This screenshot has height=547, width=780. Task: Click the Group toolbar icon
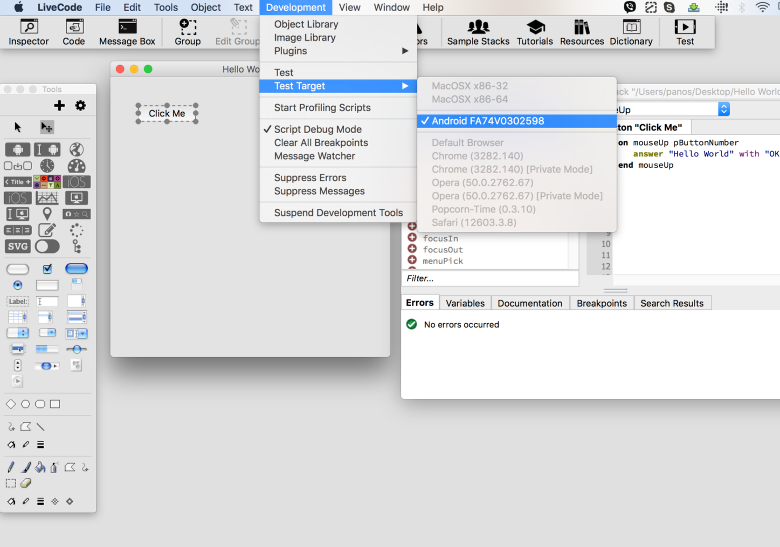188,33
